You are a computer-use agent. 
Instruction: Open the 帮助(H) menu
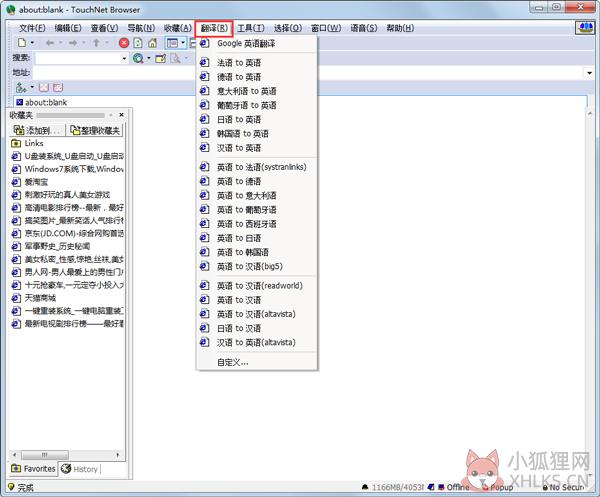point(400,28)
